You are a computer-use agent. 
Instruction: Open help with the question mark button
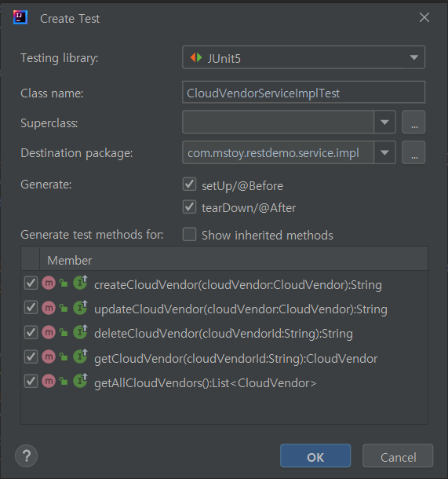click(26, 455)
